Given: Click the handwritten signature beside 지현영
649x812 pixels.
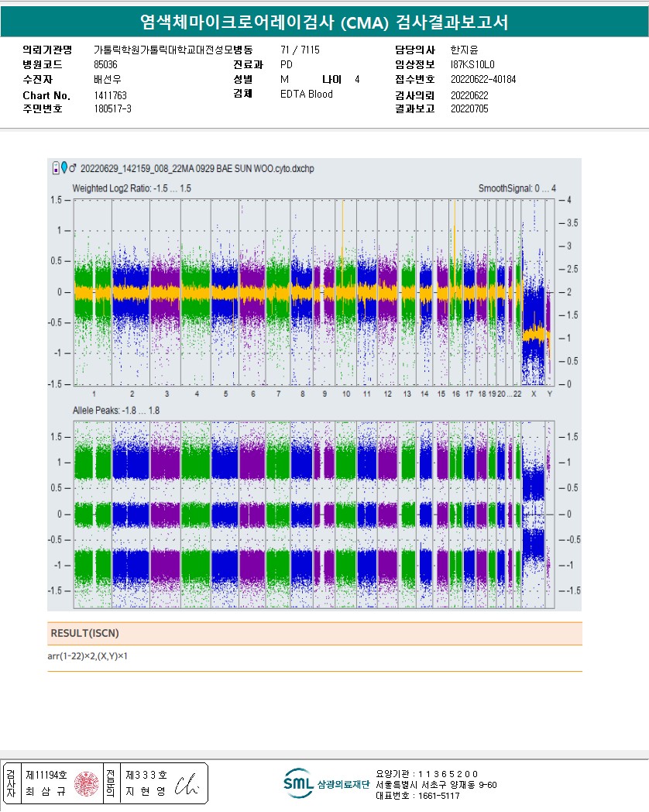Looking at the screenshot, I should pos(186,785).
